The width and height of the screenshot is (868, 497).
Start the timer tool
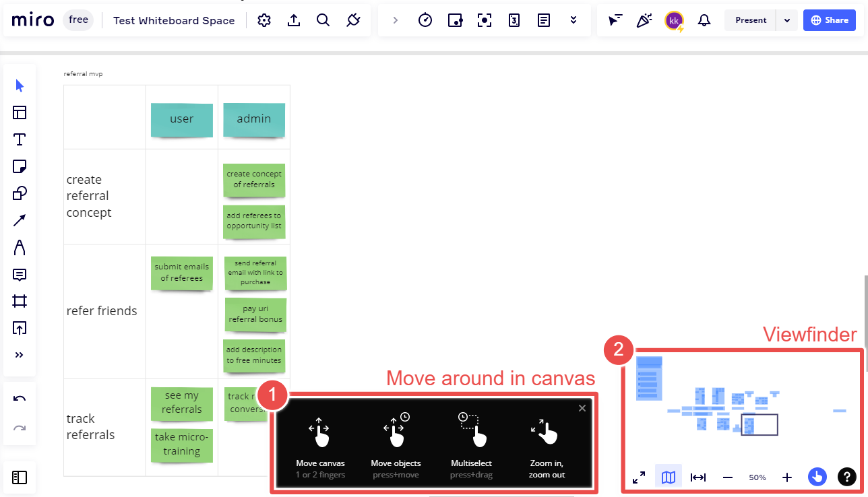coord(425,20)
